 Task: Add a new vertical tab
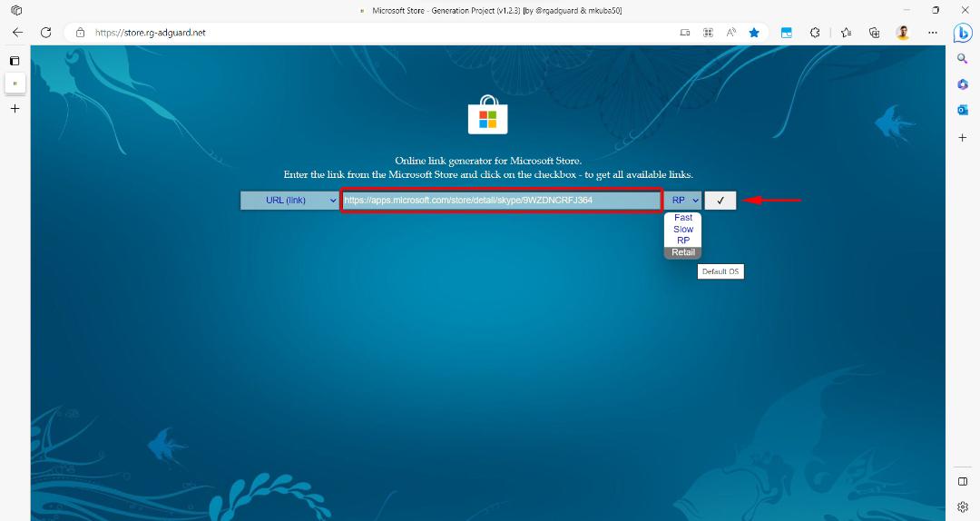coord(15,108)
